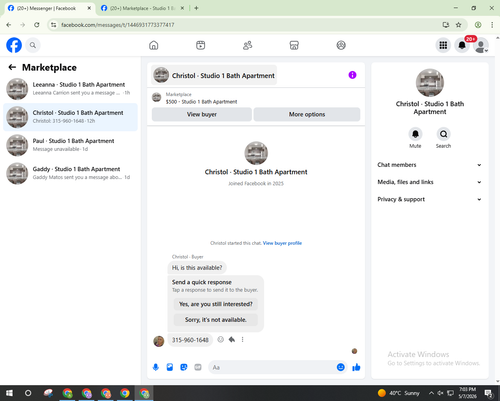Screen dimensions: 500x401
Task: Reply to the 315-960-1648 message
Action: point(232,339)
